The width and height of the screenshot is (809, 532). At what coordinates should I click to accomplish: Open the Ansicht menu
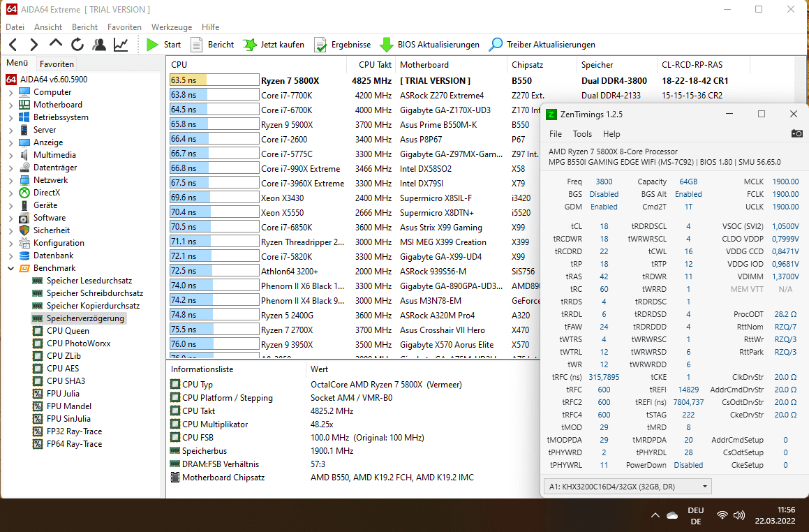pyautogui.click(x=48, y=27)
